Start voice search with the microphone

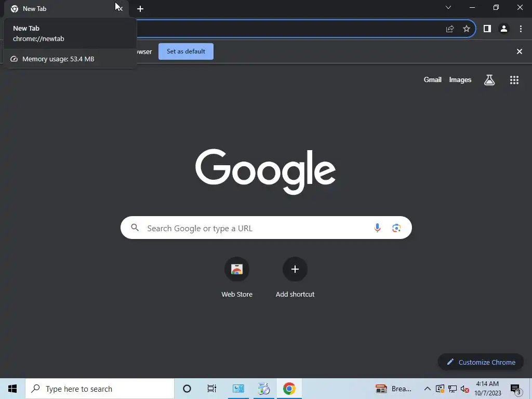(377, 228)
